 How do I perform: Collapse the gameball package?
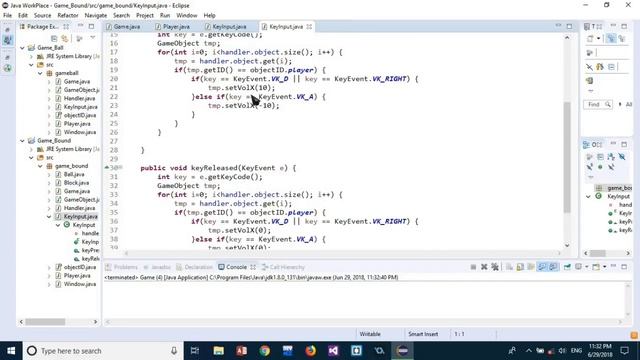pos(40,73)
